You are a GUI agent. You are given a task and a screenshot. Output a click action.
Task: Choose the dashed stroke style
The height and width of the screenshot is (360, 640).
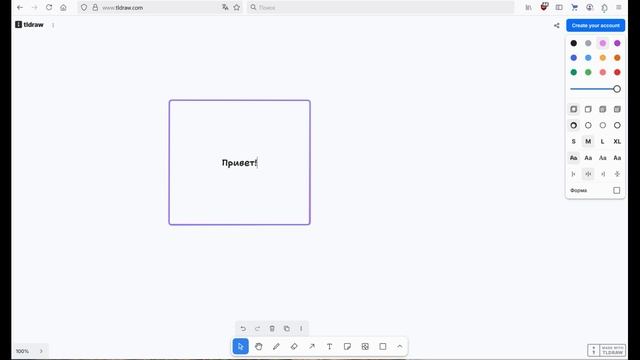588,125
